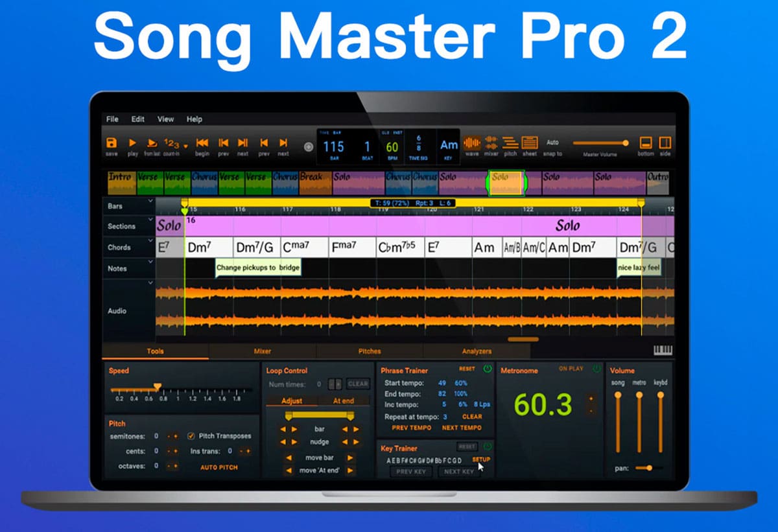Click the Speed slider handle
Screen dimensions: 778x532
(x=157, y=387)
